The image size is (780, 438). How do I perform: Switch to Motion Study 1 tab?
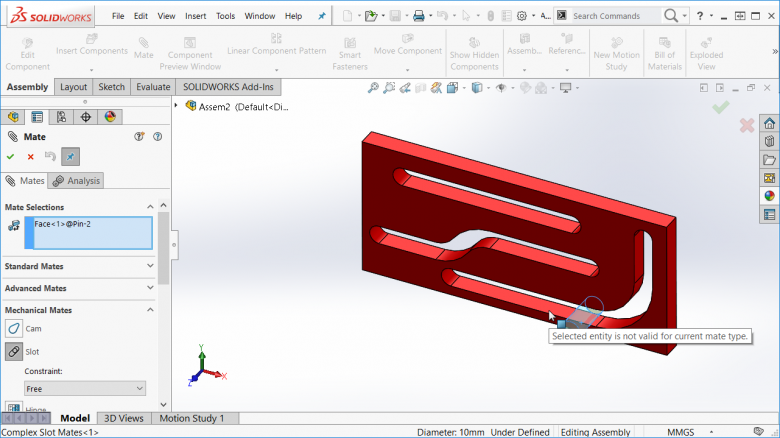(192, 418)
